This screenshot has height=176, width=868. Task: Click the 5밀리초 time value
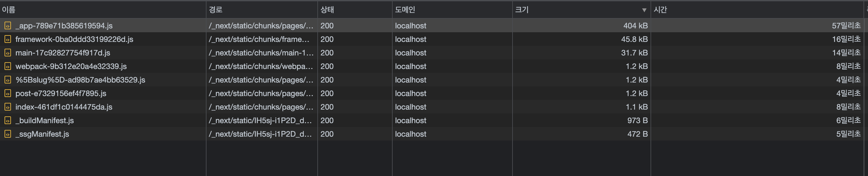click(x=849, y=134)
